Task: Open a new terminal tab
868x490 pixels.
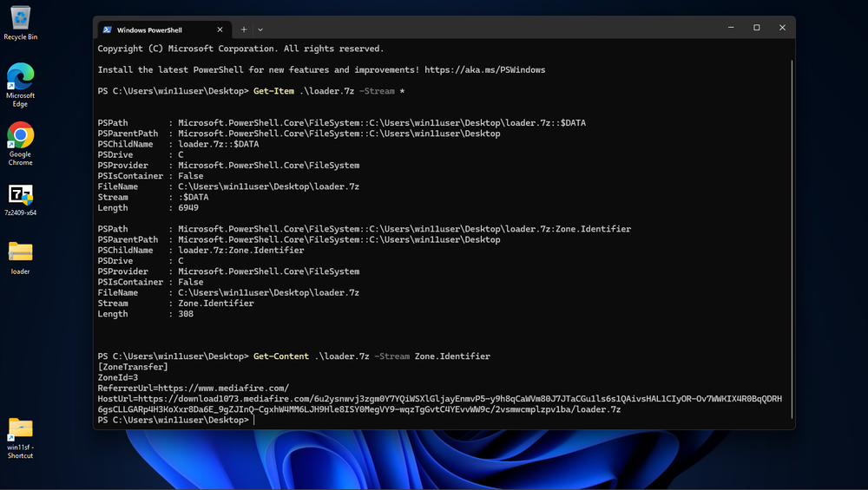Action: pos(244,29)
